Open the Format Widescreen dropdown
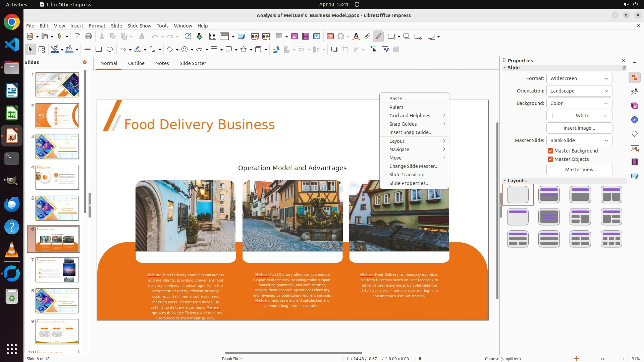This screenshot has width=644, height=362. coord(579,78)
